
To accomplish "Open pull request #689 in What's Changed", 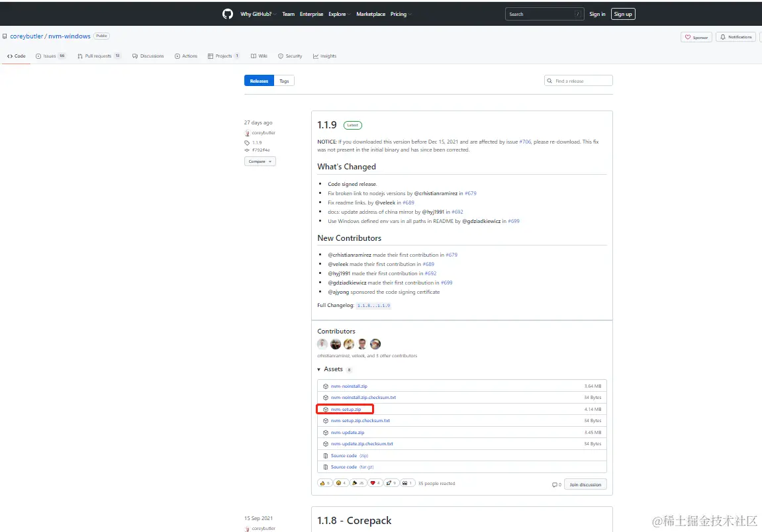I will coord(408,202).
